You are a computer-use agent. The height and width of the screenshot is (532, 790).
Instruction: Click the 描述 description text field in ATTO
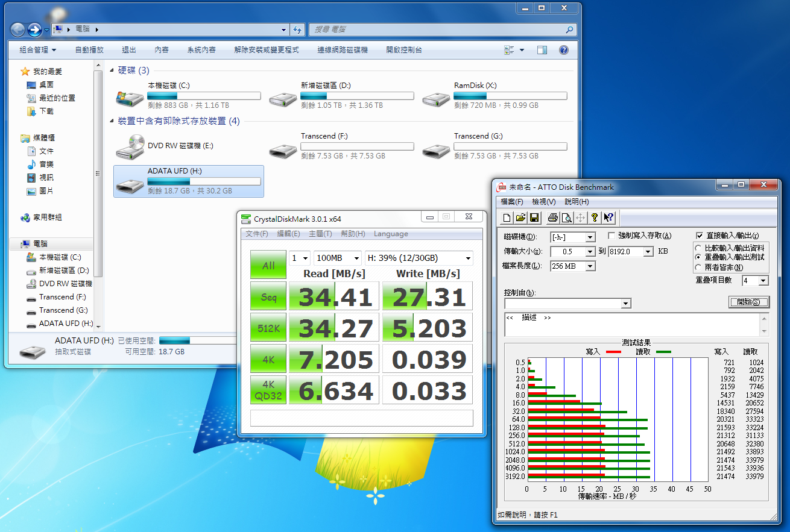pos(636,325)
